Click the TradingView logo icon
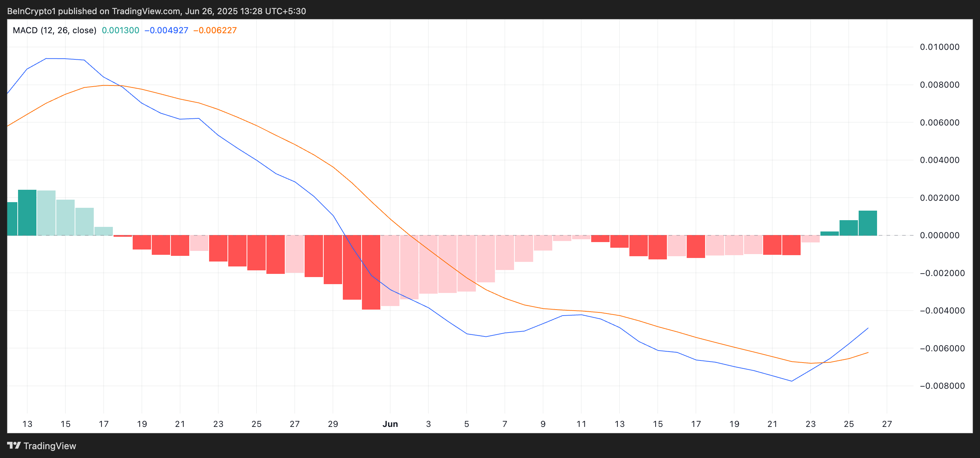 point(14,446)
